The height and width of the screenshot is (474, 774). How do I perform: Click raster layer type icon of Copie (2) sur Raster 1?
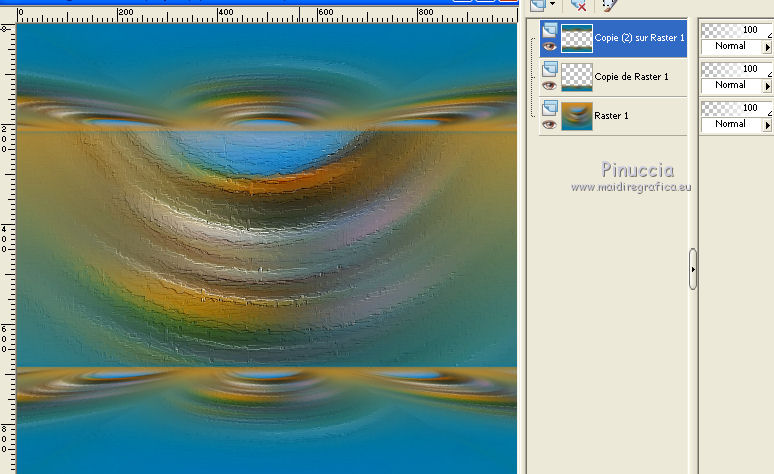550,30
